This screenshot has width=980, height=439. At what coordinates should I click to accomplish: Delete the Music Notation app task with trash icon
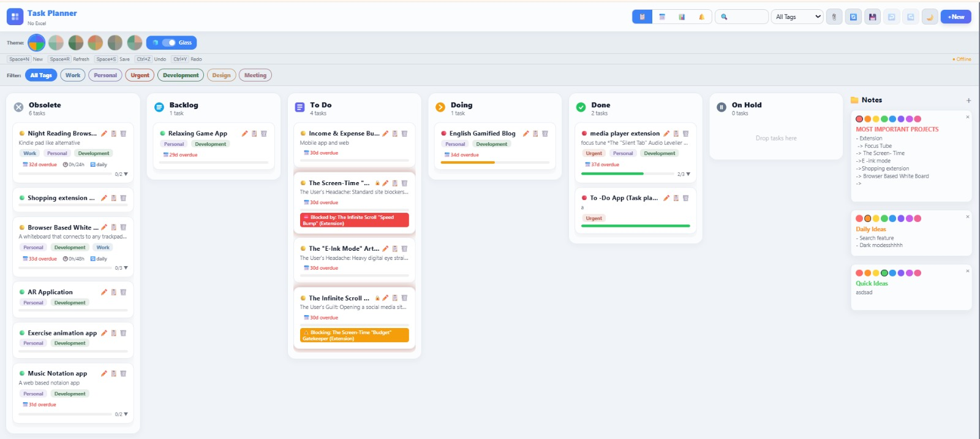(123, 373)
